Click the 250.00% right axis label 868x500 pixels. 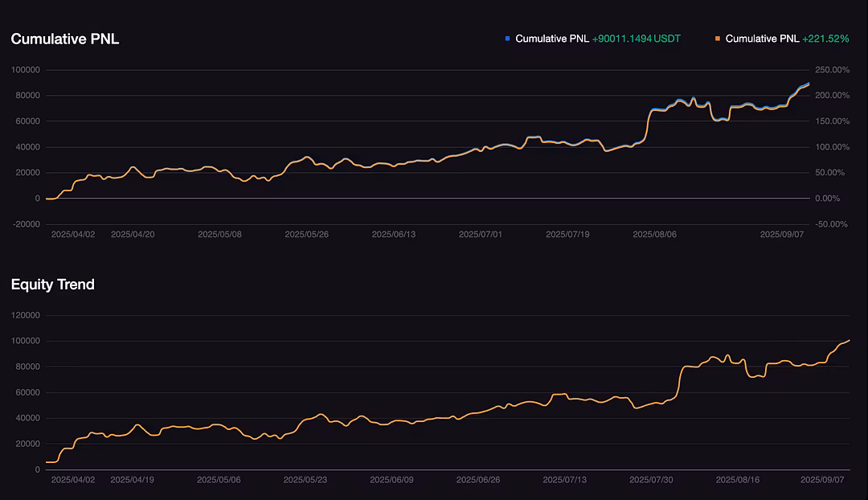click(833, 70)
